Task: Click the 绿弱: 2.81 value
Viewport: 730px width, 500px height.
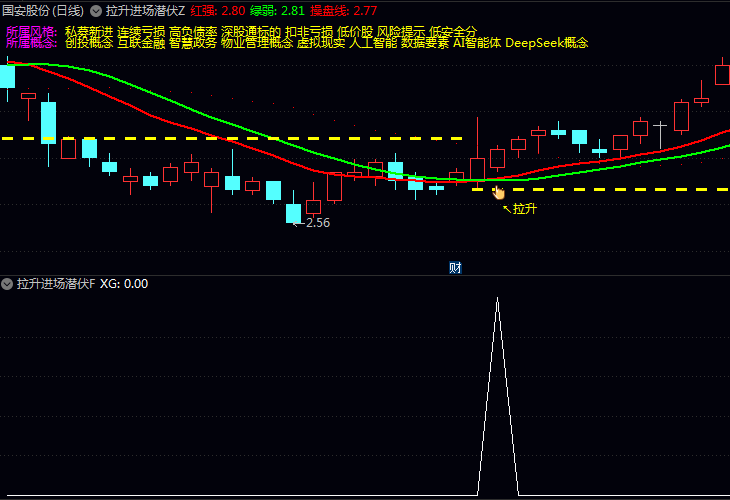Action: pos(277,11)
